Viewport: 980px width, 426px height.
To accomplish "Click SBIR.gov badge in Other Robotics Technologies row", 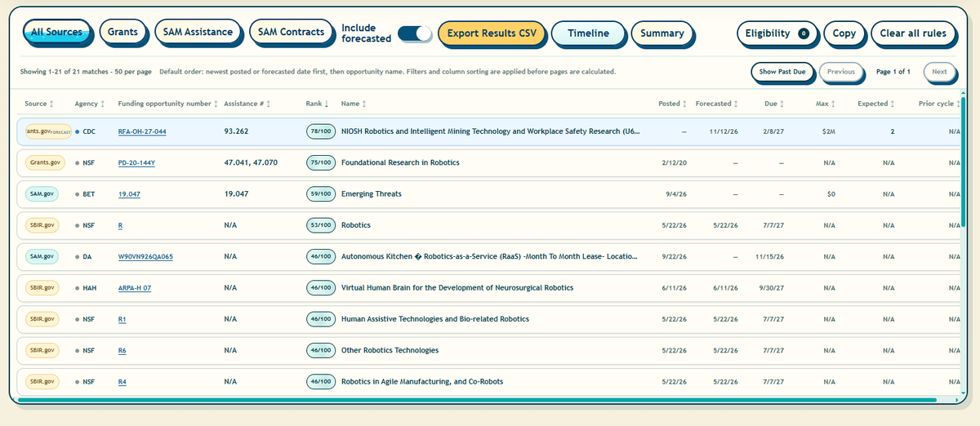I will 42,350.
